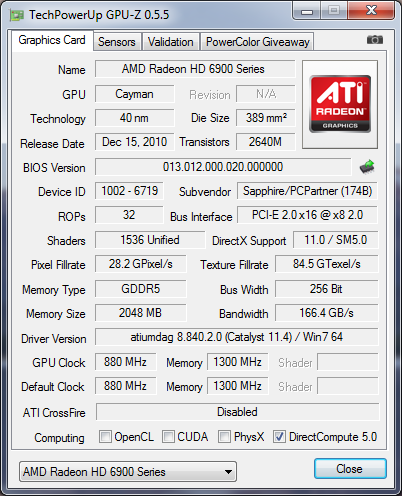Viewport: 402px width, 496px height.
Task: Click the camera screenshot icon
Action: pyautogui.click(x=375, y=40)
